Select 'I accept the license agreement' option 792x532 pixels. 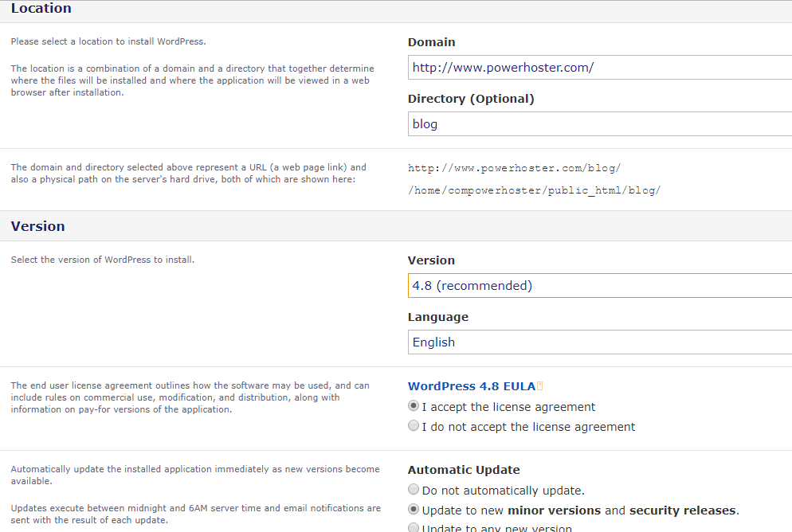tap(414, 406)
